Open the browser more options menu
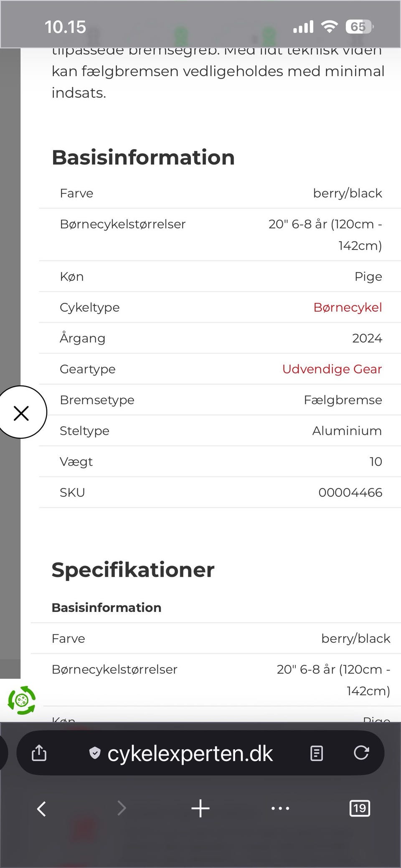401x868 pixels. pyautogui.click(x=280, y=808)
